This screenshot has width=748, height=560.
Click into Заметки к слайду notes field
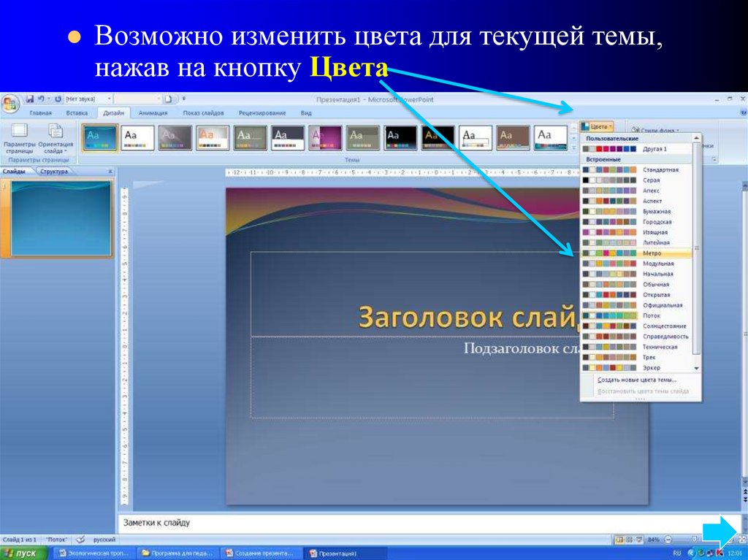coord(365,523)
